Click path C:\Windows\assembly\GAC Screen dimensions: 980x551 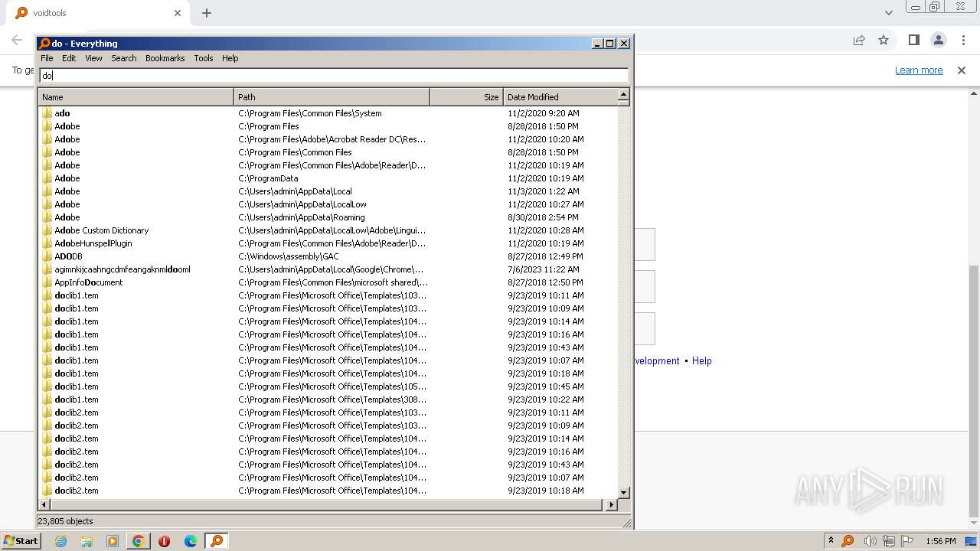click(x=288, y=256)
